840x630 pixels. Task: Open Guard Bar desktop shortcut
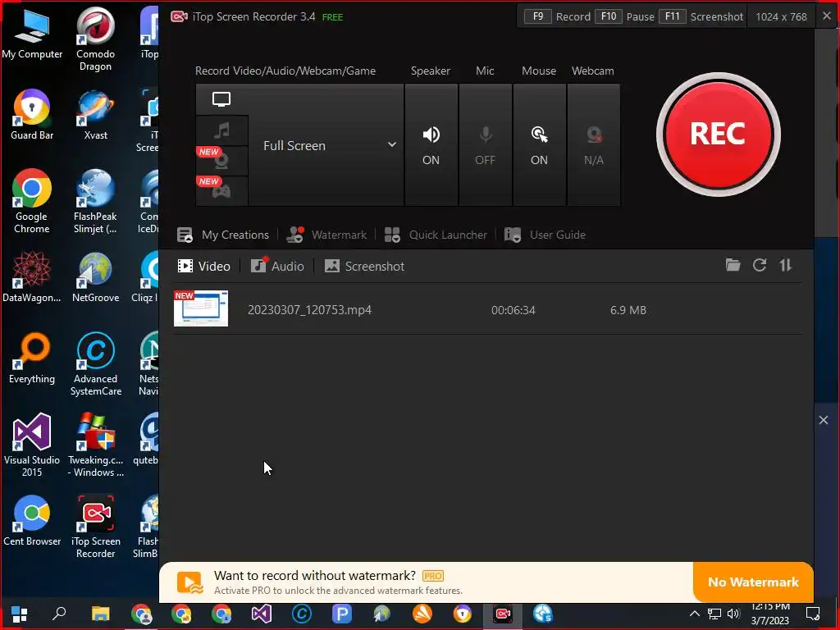tap(32, 115)
